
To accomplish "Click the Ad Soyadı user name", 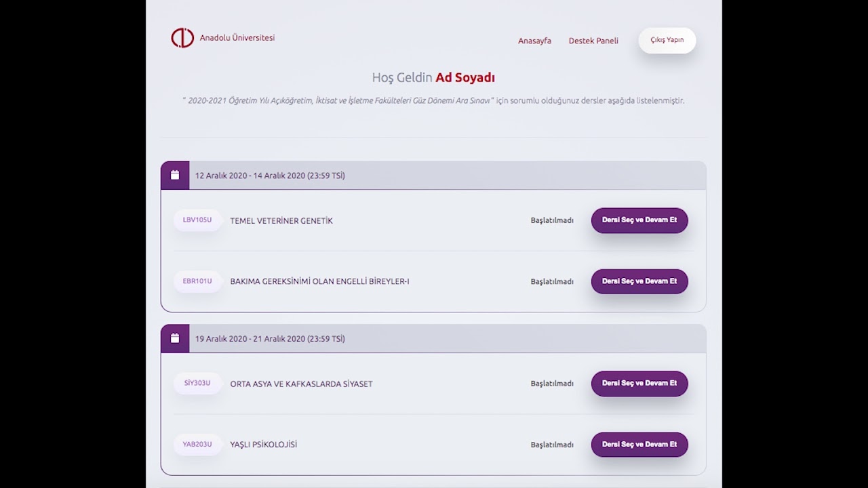I will pyautogui.click(x=465, y=78).
